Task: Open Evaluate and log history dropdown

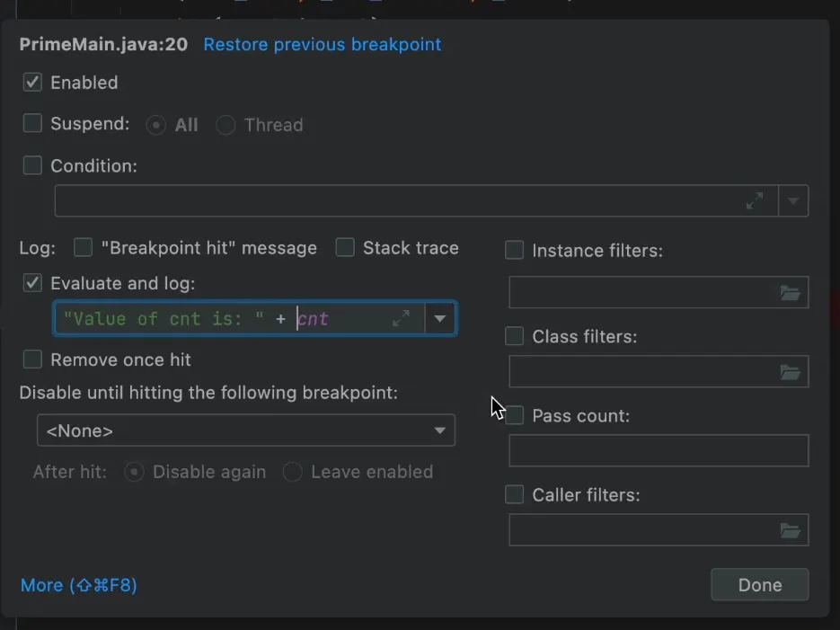Action: pyautogui.click(x=440, y=318)
